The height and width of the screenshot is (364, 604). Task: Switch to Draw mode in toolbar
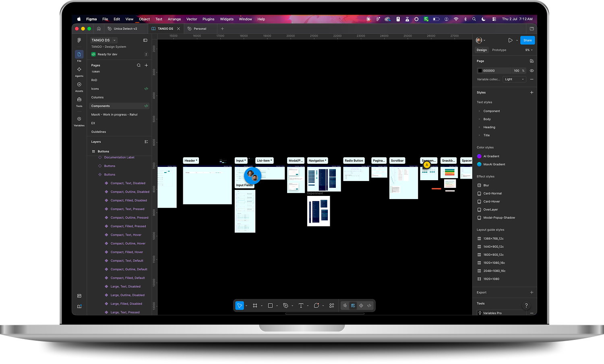click(x=345, y=306)
